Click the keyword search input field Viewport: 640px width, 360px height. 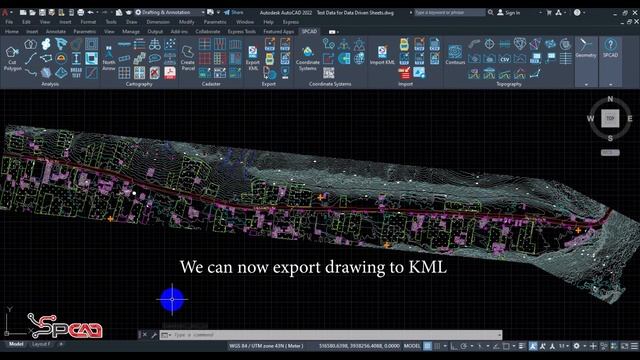pos(449,13)
